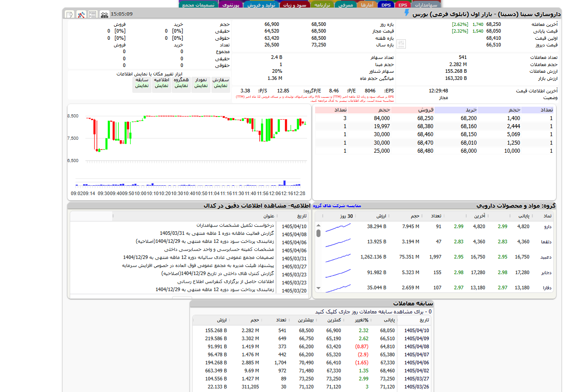Open the price range sliders settings icon

(x=401, y=44)
